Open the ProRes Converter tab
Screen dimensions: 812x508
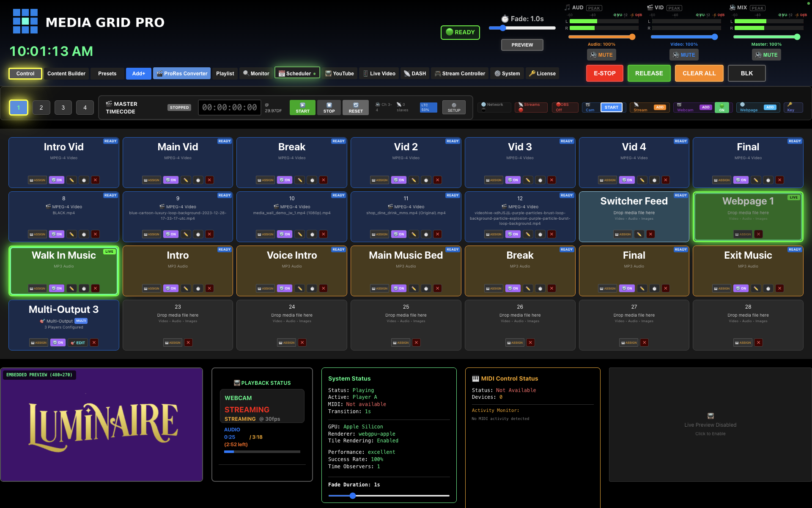(x=182, y=74)
